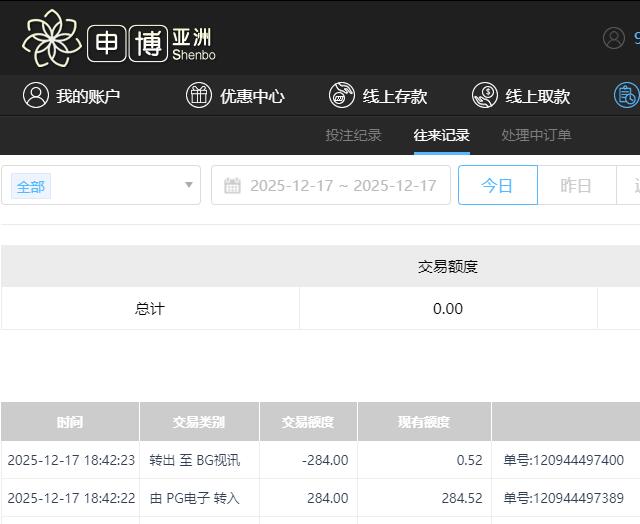Viewport: 640px width, 524px height.
Task: Click the online withdrawal hand icon
Action: (x=485, y=96)
